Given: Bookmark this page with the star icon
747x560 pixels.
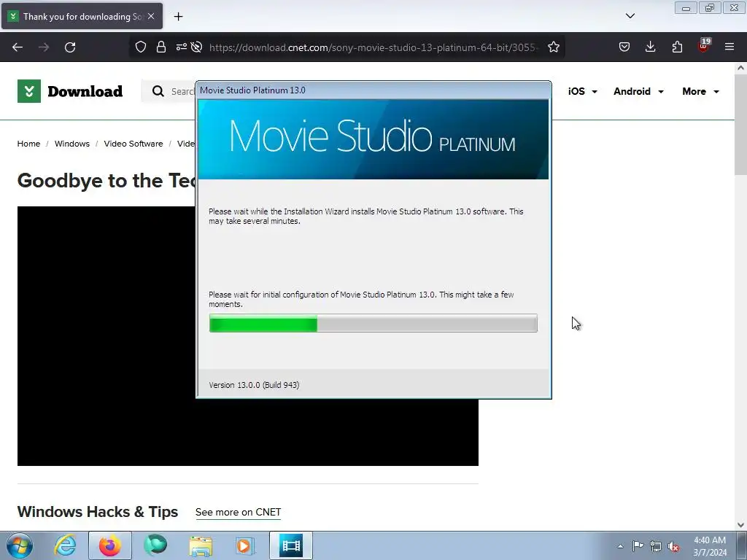Looking at the screenshot, I should [553, 47].
